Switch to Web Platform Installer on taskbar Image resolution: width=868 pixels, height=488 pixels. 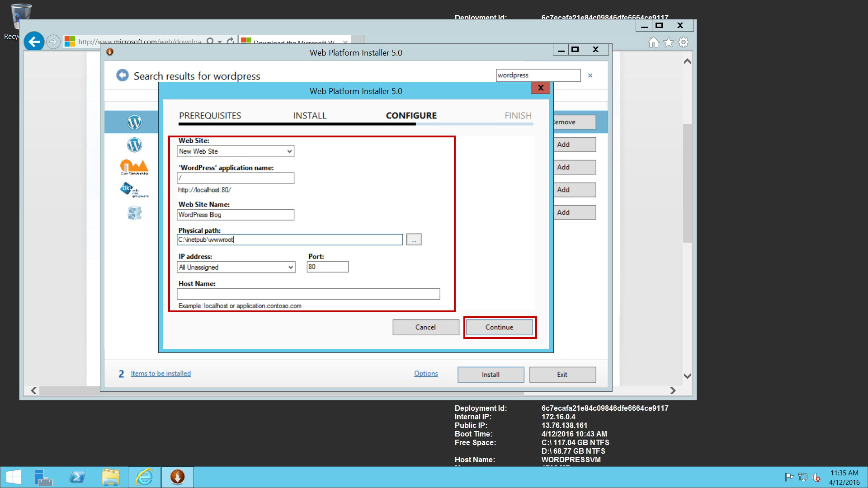pos(177,477)
